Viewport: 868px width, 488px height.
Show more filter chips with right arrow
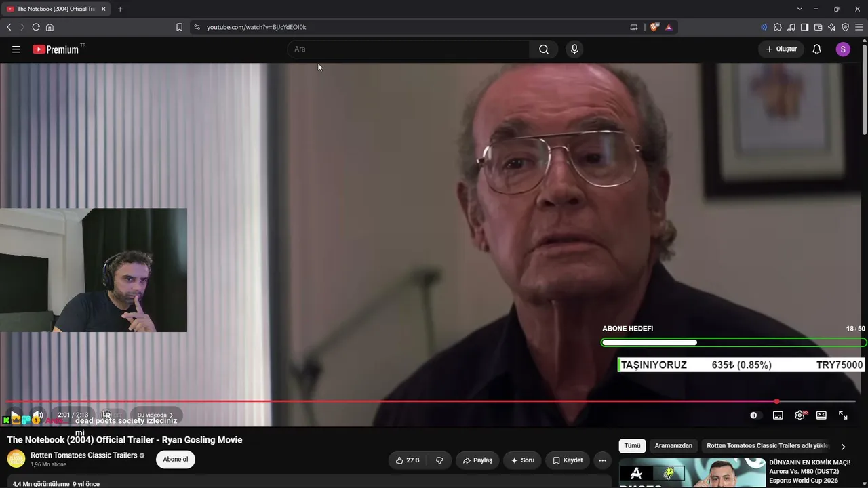(x=843, y=447)
